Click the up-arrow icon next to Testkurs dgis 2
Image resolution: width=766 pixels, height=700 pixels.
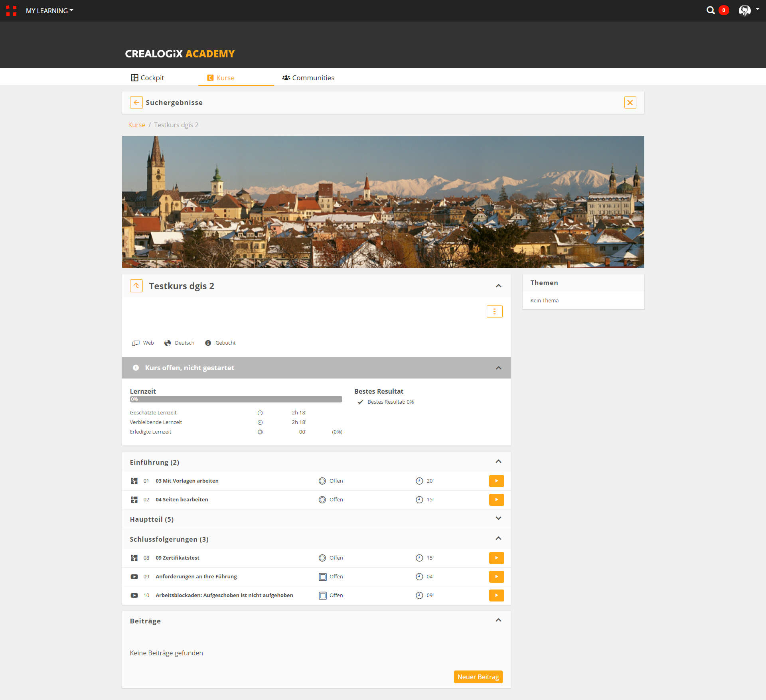click(x=136, y=286)
